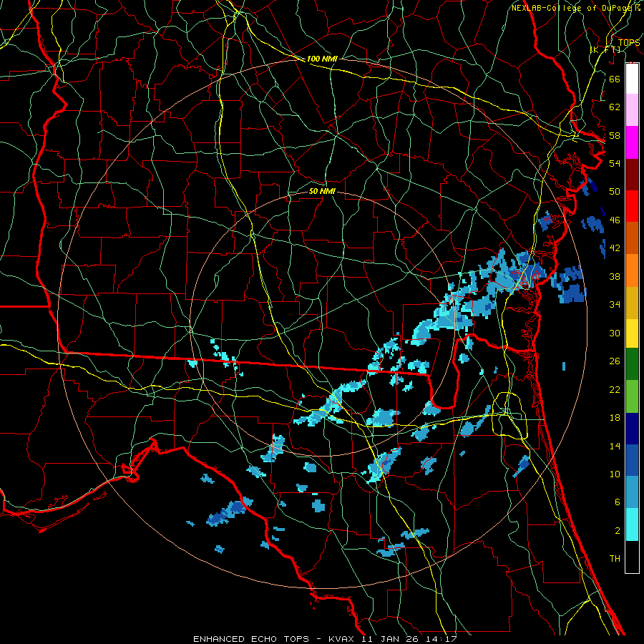Select the K FT units label

pos(605,50)
